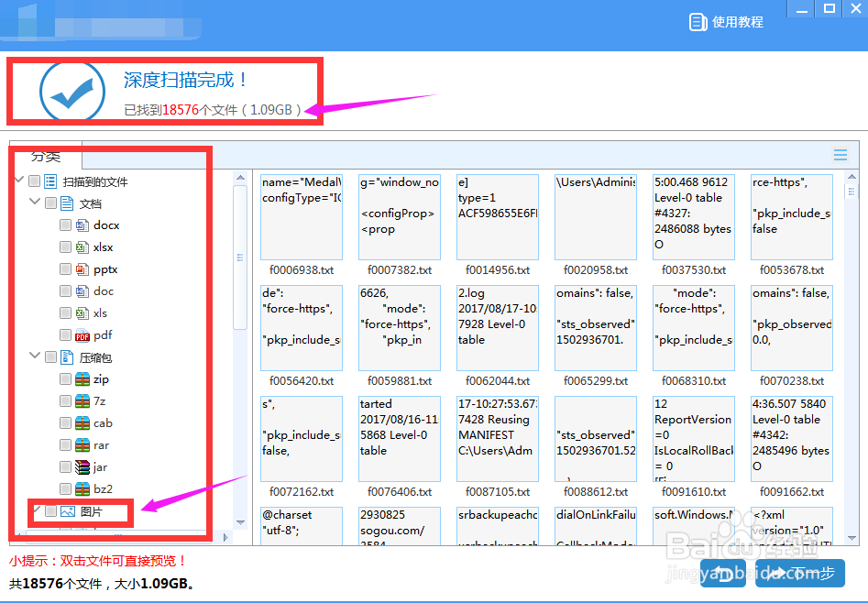Click the 压缩包 archive category icon
The width and height of the screenshot is (868, 603).
tap(67, 357)
